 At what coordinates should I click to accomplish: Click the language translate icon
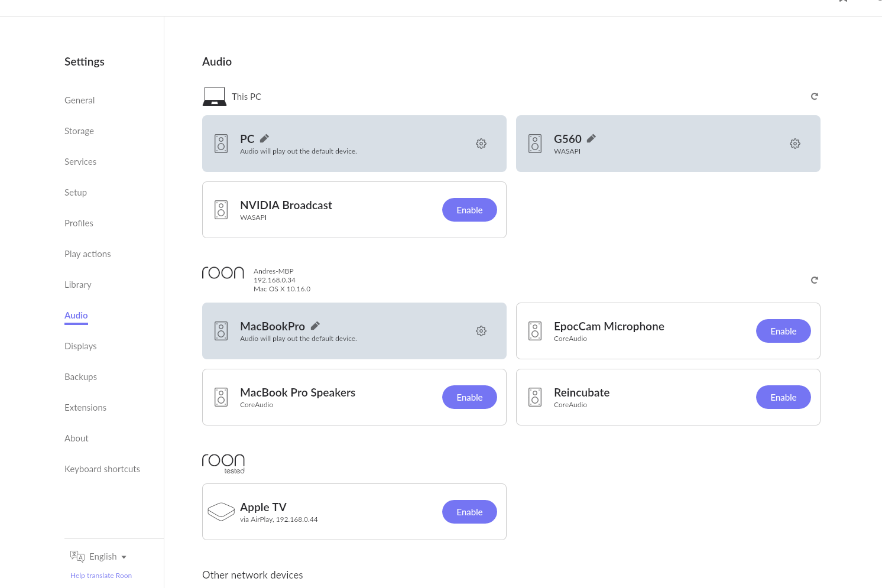pyautogui.click(x=77, y=557)
